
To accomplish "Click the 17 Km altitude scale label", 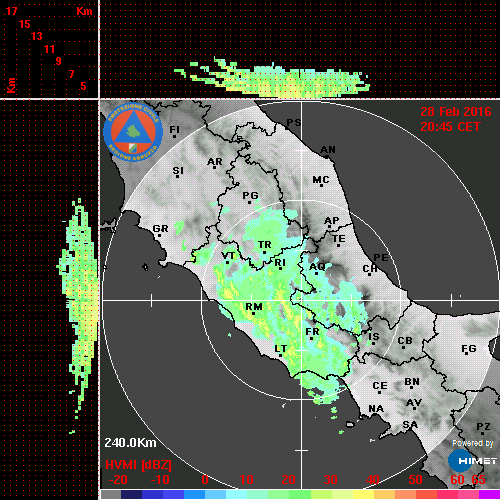I will pyautogui.click(x=11, y=11).
